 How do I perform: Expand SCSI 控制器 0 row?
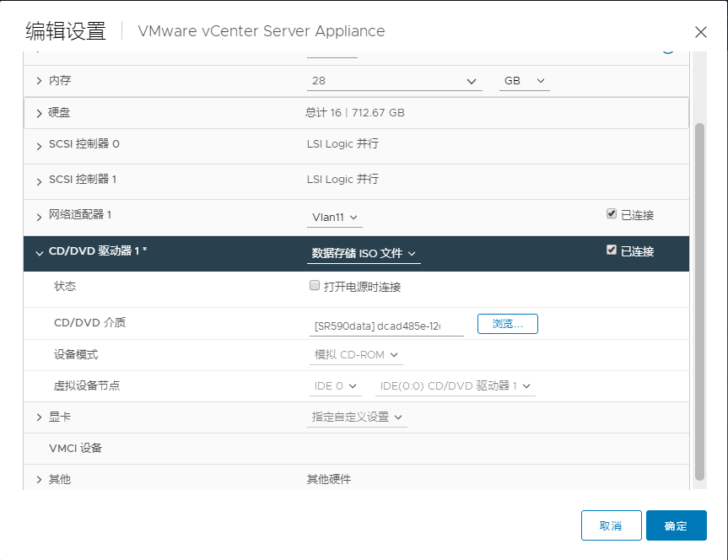[39, 146]
